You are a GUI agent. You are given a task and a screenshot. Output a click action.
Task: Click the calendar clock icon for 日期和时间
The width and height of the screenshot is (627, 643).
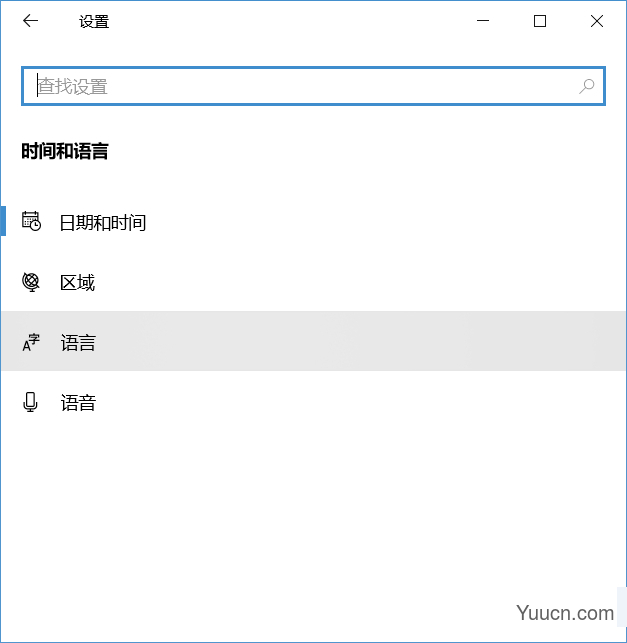coord(31,222)
